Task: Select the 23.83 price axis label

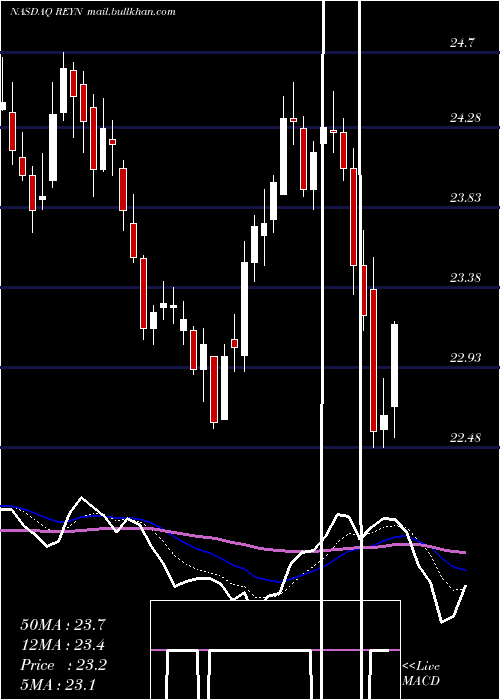Action: click(466, 198)
